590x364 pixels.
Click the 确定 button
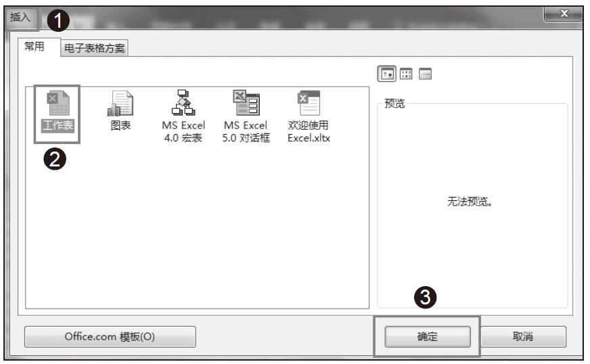(x=427, y=336)
